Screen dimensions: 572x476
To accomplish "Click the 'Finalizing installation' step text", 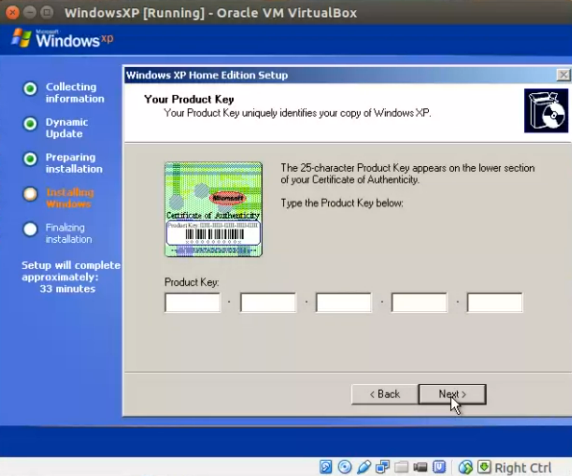I will click(69, 233).
